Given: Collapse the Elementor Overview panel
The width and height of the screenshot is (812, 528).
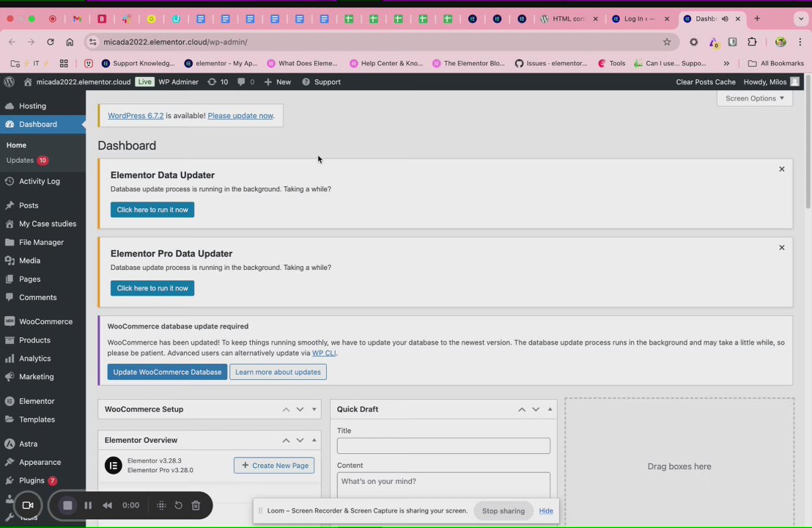Looking at the screenshot, I should (314, 441).
